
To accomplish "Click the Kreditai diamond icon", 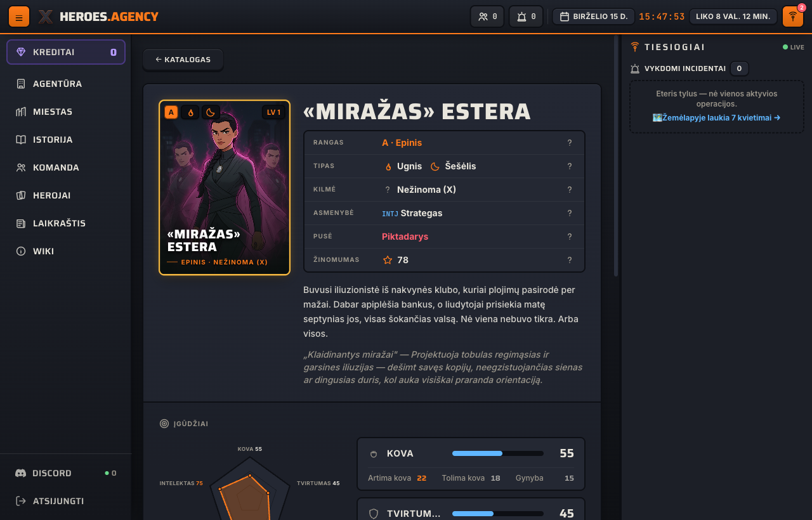I will point(21,52).
